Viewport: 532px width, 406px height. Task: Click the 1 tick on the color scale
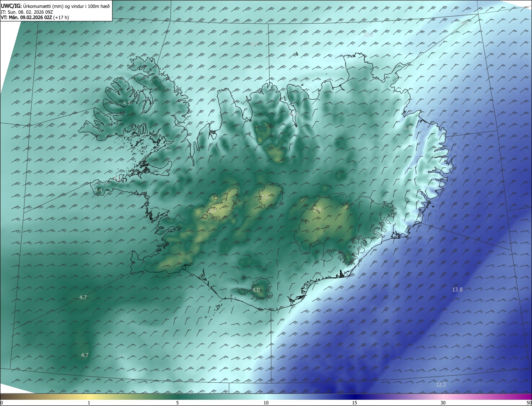89,403
